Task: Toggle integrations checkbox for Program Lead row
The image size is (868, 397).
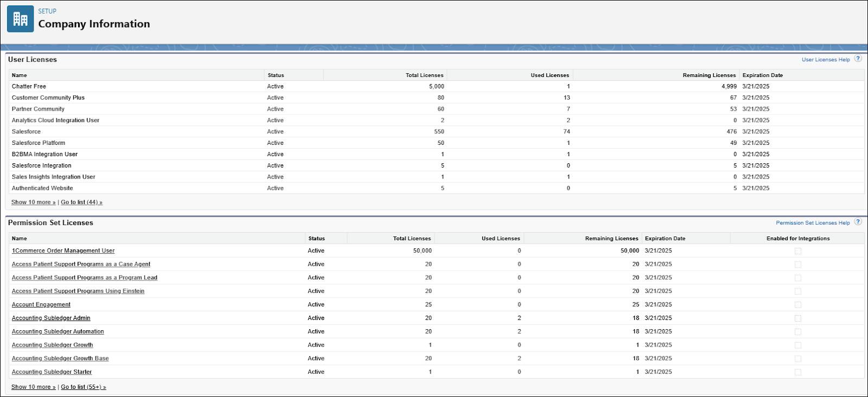Action: (x=798, y=278)
